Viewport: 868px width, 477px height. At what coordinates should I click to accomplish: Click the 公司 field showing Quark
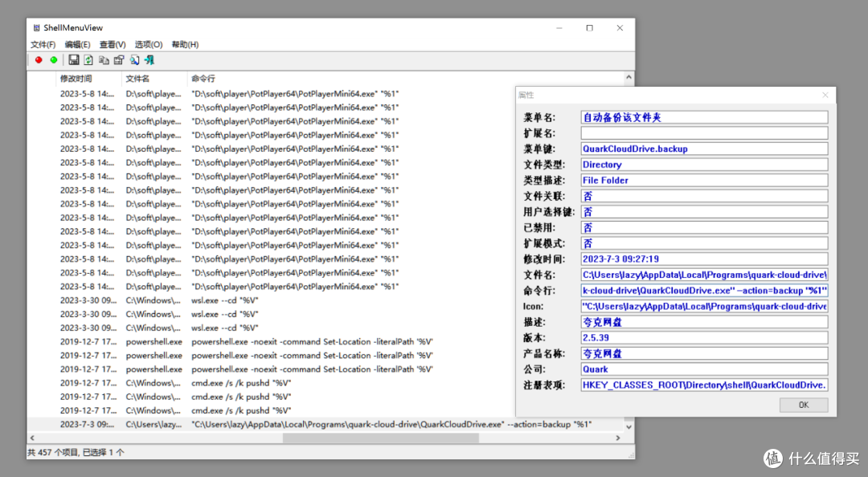[704, 369]
